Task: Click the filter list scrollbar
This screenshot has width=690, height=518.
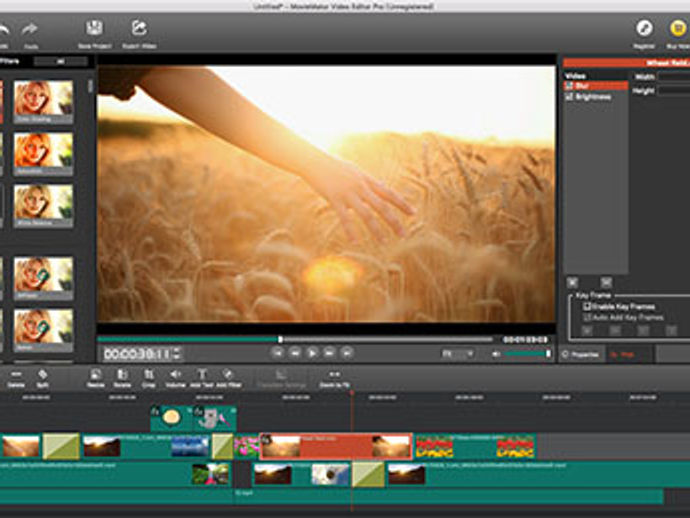Action: 91,86
